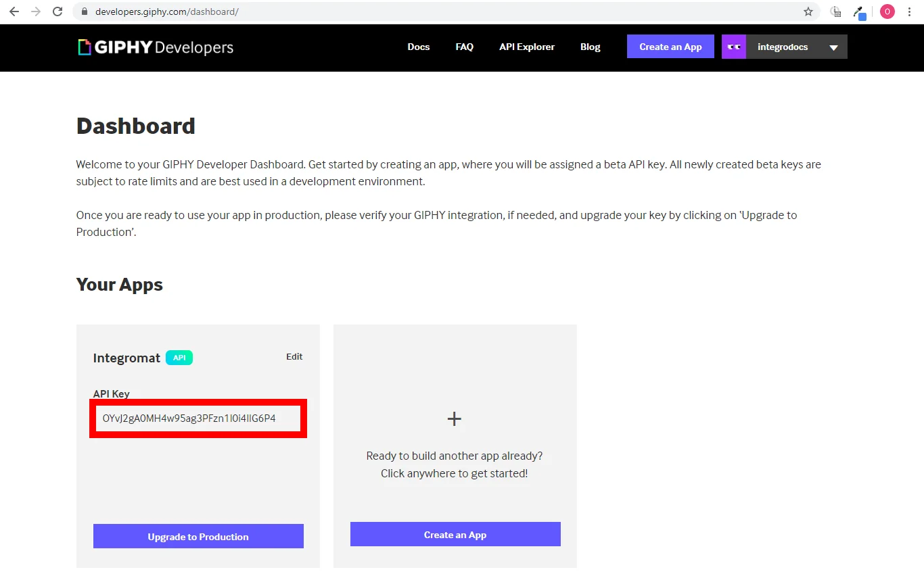Click 'Click anywhere to get started!' text
This screenshot has width=924, height=576.
(x=455, y=473)
